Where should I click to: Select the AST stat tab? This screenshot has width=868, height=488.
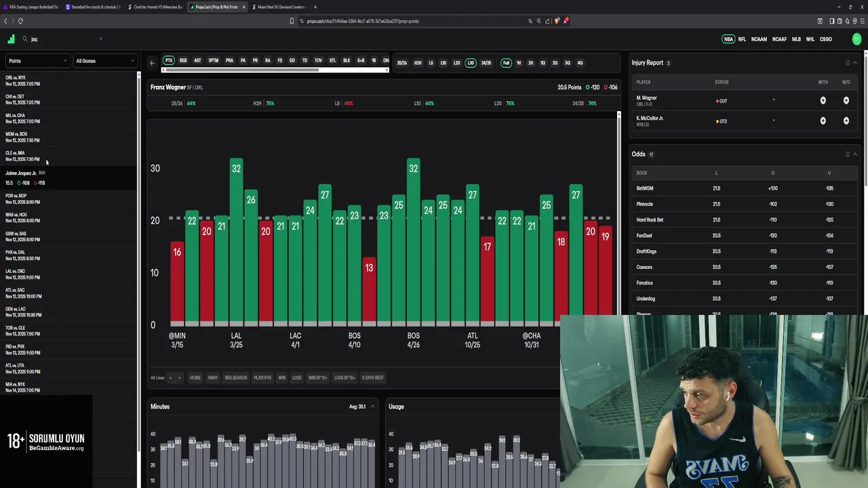coord(197,60)
